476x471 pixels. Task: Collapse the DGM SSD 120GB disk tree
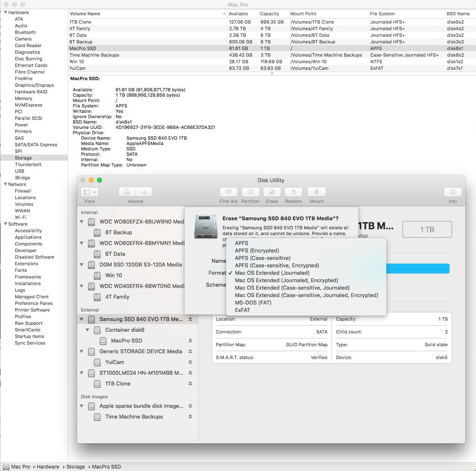point(82,265)
